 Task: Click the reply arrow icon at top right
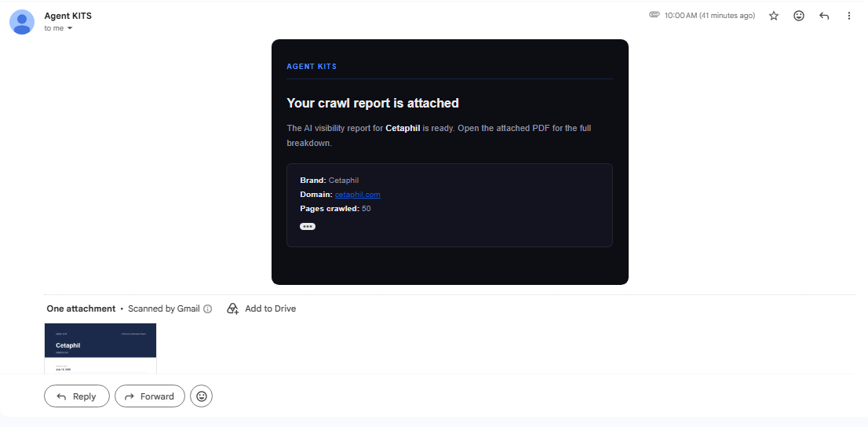[824, 16]
